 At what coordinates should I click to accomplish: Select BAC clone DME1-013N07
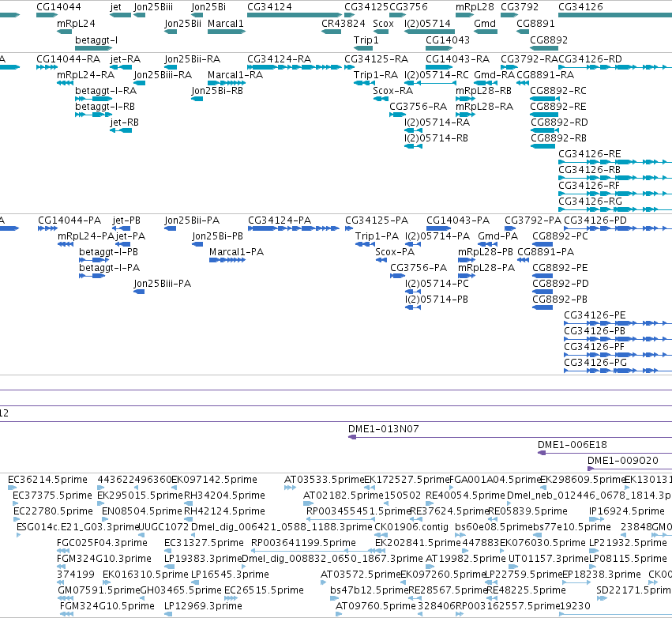point(510,437)
